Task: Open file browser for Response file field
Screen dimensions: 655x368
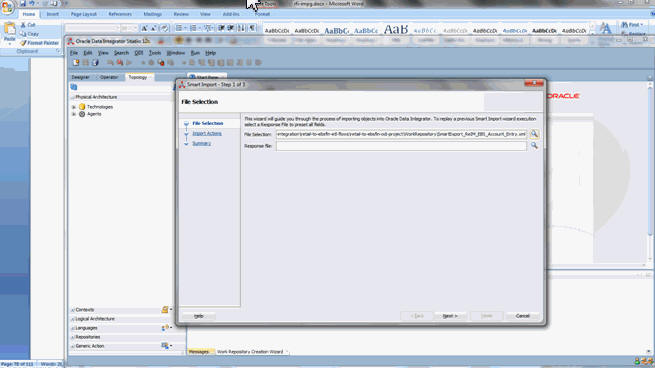Action: click(x=534, y=146)
